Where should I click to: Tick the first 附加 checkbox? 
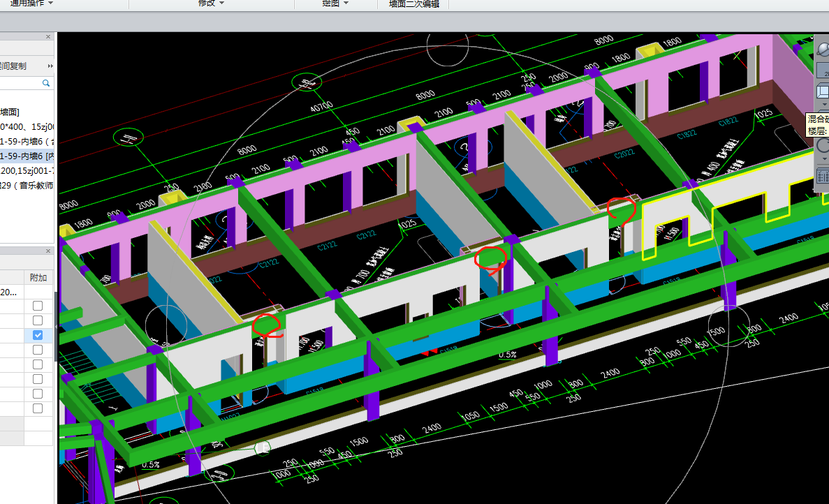tap(38, 306)
